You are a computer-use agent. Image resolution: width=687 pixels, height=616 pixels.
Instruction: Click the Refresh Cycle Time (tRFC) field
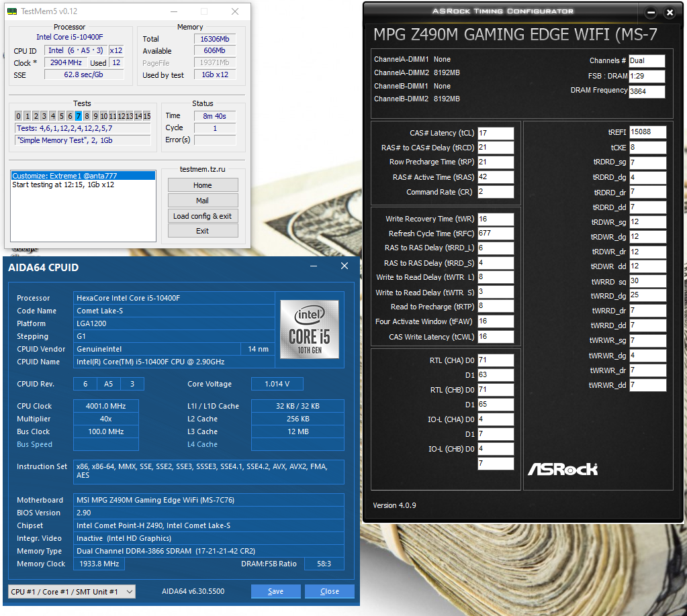click(496, 234)
